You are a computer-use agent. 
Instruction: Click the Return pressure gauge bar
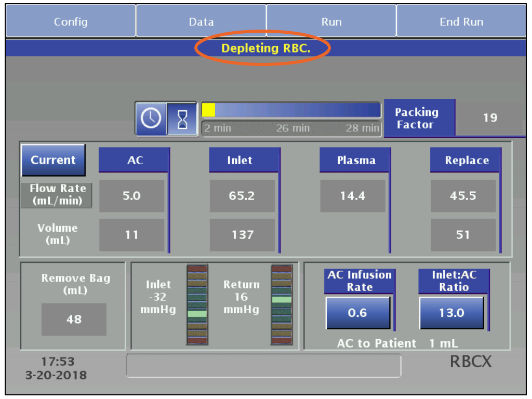(x=282, y=304)
